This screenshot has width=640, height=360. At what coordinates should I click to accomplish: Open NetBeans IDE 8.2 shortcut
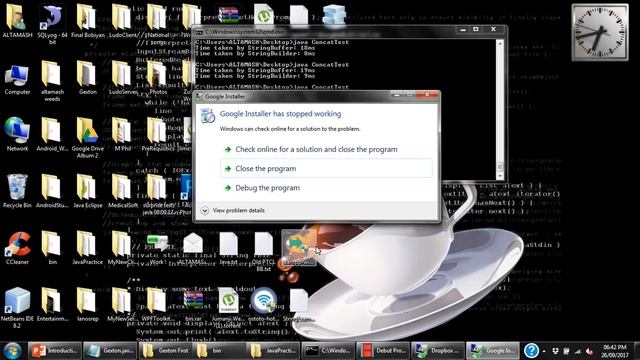[17, 308]
